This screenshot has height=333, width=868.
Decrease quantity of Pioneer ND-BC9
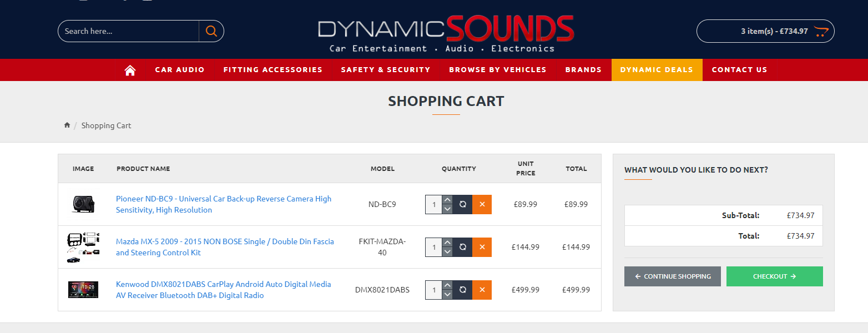pyautogui.click(x=447, y=209)
